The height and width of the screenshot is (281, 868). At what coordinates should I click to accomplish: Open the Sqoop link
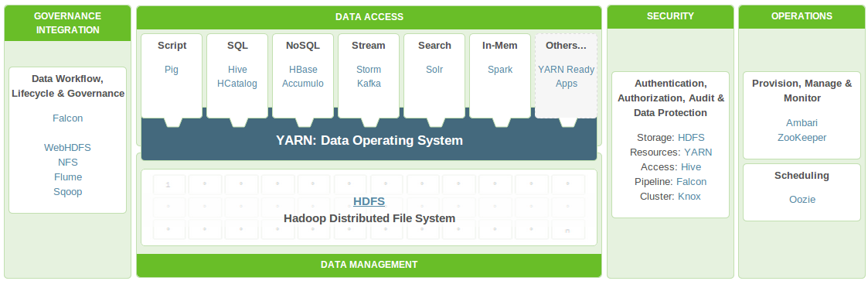[x=67, y=192]
